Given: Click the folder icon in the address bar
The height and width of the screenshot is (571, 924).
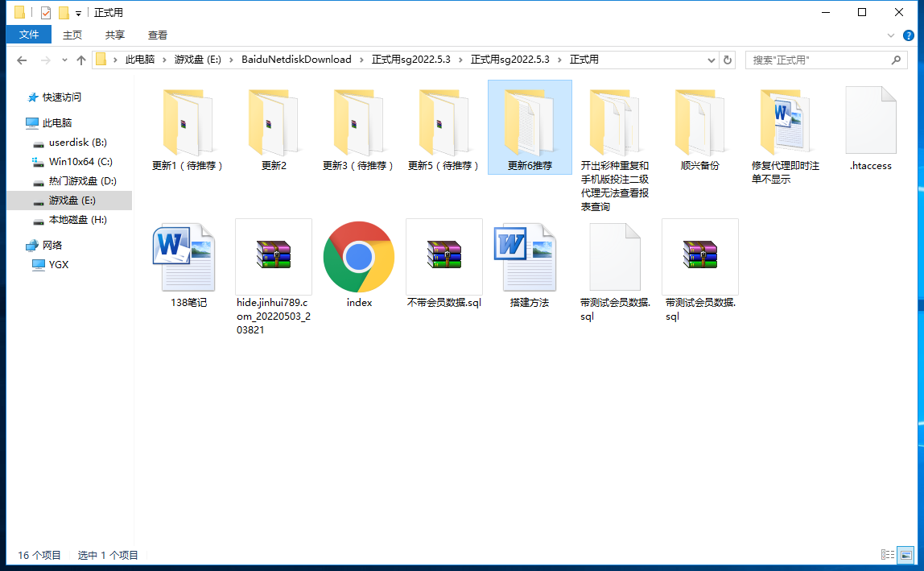Looking at the screenshot, I should [101, 60].
